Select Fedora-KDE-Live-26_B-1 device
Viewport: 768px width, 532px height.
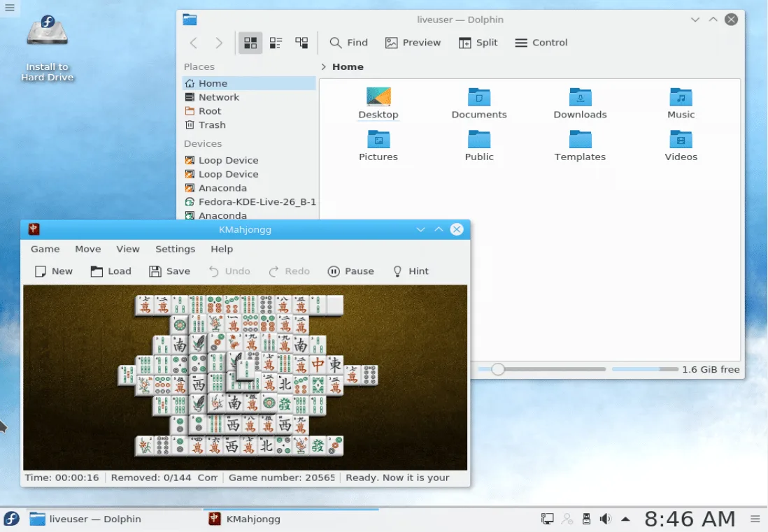(x=249, y=201)
